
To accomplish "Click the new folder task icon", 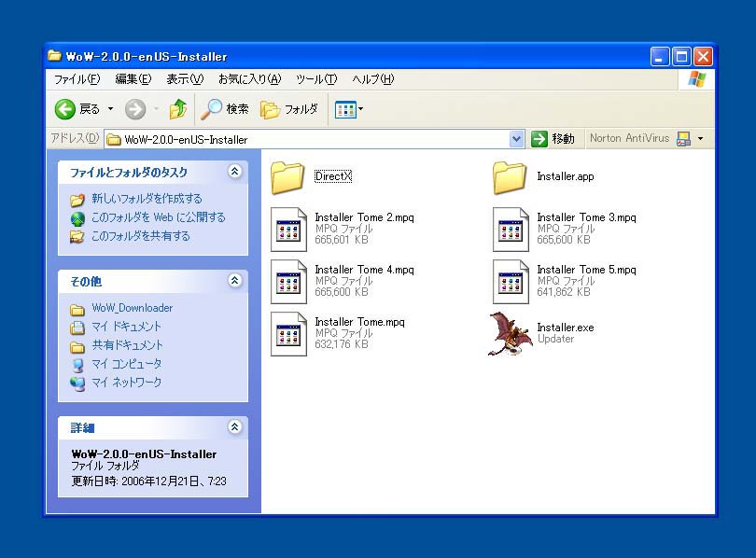I will tap(77, 200).
